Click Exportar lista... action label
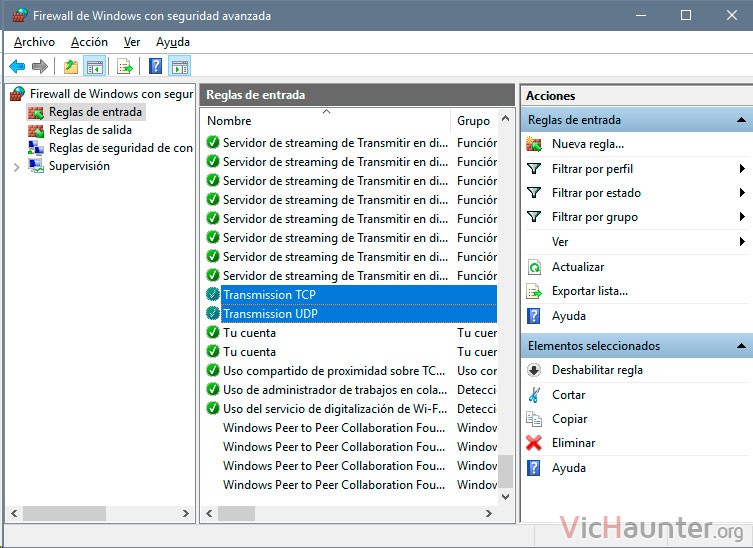The image size is (753, 548). (x=590, y=291)
